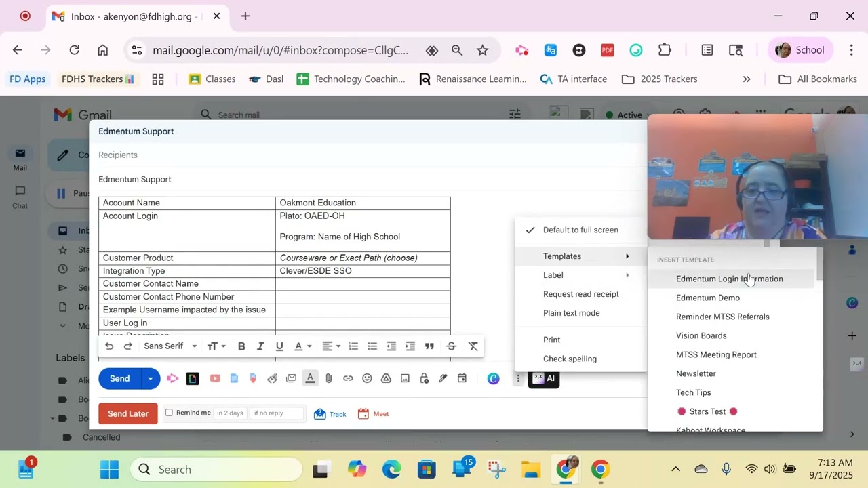This screenshot has width=868, height=488.
Task: Open more options three-dot menu in compose
Action: pos(518,379)
